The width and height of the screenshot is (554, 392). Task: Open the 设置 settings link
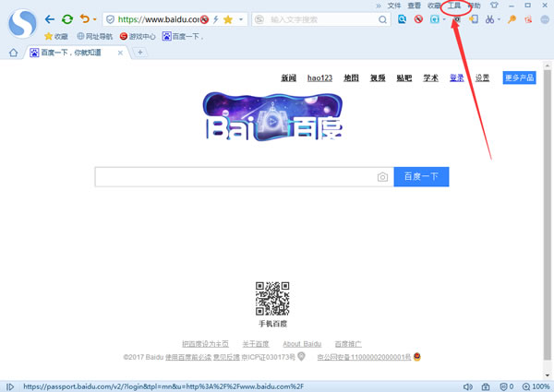[482, 78]
